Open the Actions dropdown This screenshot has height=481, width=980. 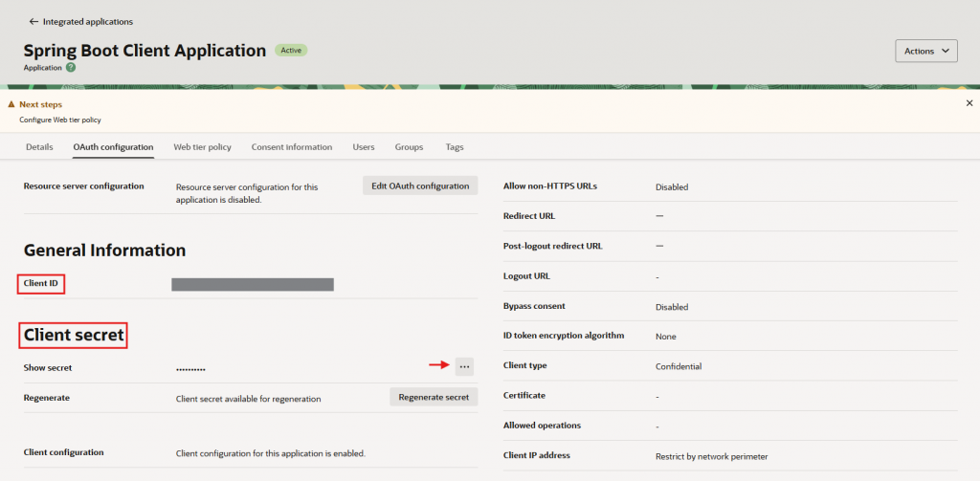[x=926, y=52]
